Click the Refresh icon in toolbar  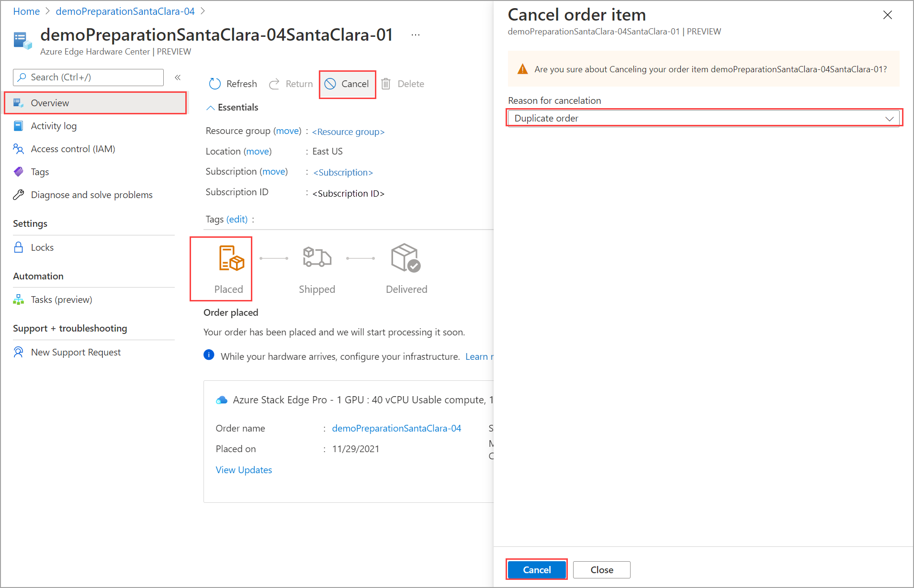tap(215, 84)
